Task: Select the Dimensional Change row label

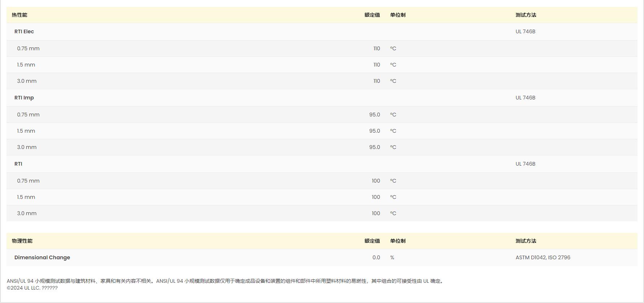Action: (42, 257)
